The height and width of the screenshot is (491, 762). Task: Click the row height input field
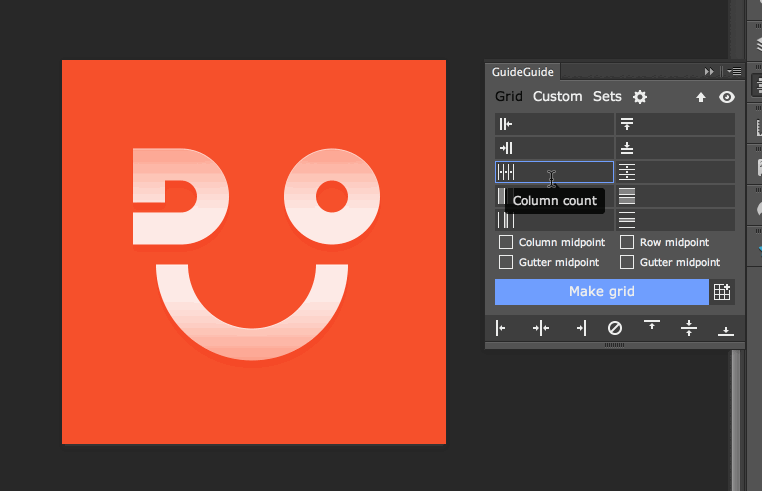(x=675, y=196)
